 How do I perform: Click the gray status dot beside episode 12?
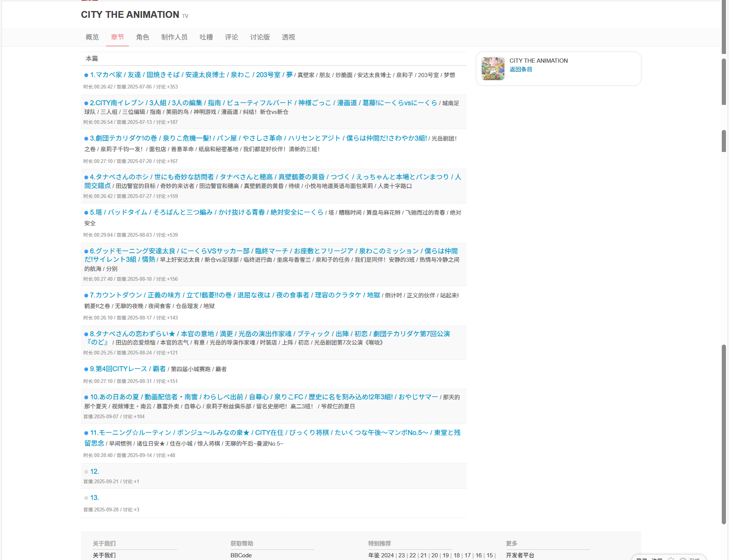pyautogui.click(x=86, y=472)
